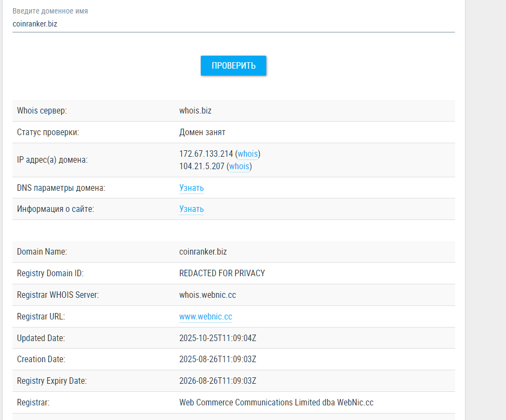
Task: Click the Введите доменное имя placeholder label
Action: (50, 10)
